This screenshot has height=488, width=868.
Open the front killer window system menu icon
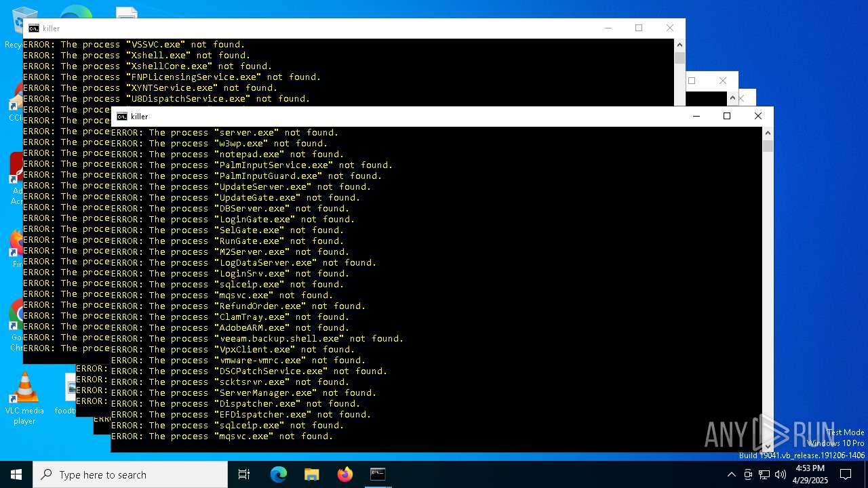pos(122,117)
